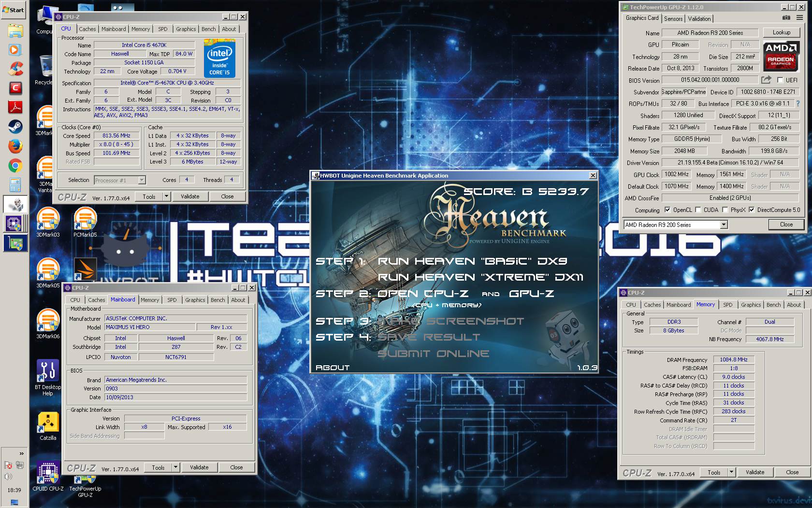Click the GPU Clock value 1002 MHz
Viewport: 812px width, 508px height.
point(676,174)
